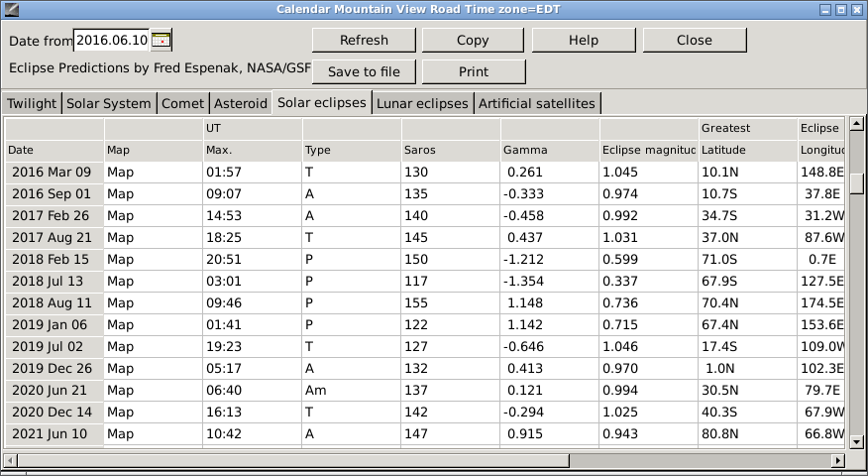Click the vertical scrollbar down arrow
The image size is (868, 476).
point(856,441)
